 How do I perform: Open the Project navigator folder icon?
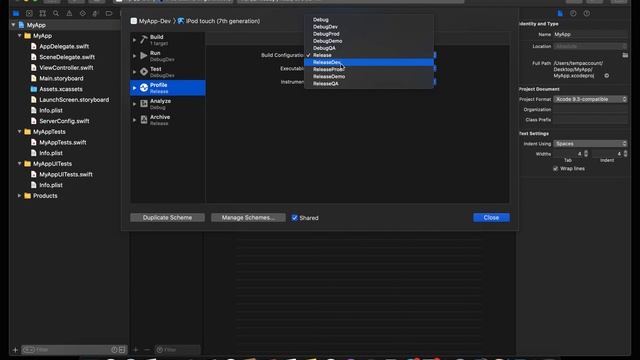click(x=16, y=13)
